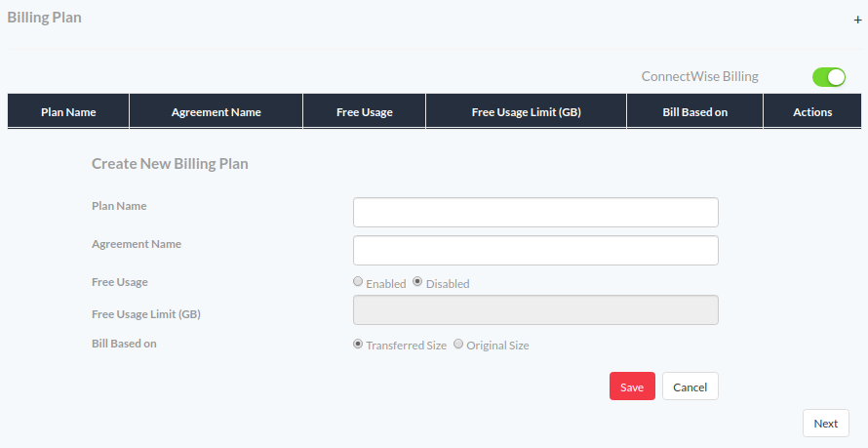Click the Free Usage column header
This screenshot has height=448, width=868.
coord(364,111)
